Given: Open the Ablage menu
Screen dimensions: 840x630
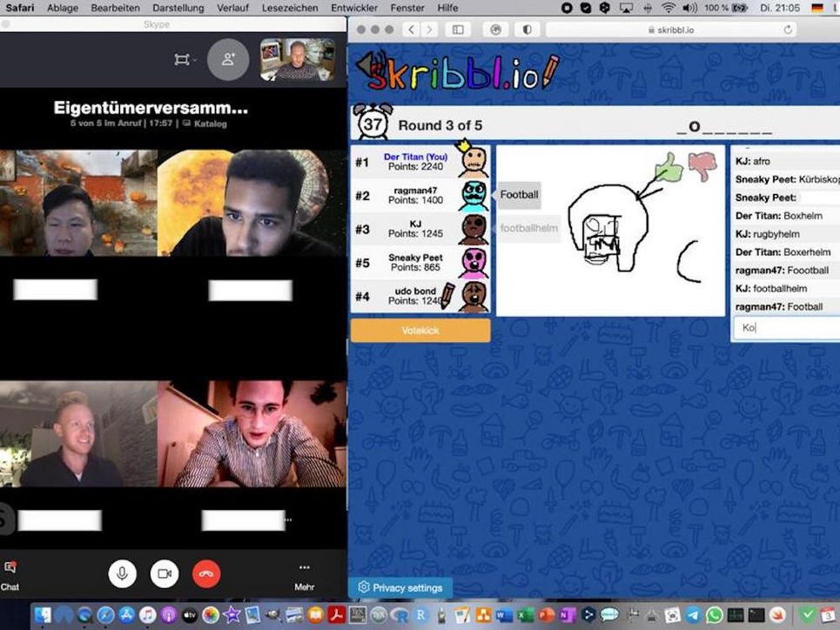Looking at the screenshot, I should pyautogui.click(x=62, y=8).
